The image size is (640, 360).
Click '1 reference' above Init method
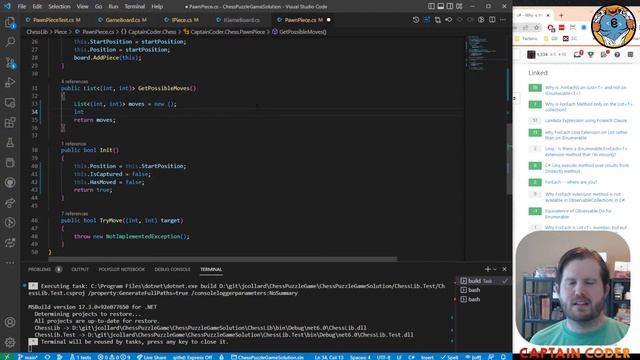click(73, 144)
